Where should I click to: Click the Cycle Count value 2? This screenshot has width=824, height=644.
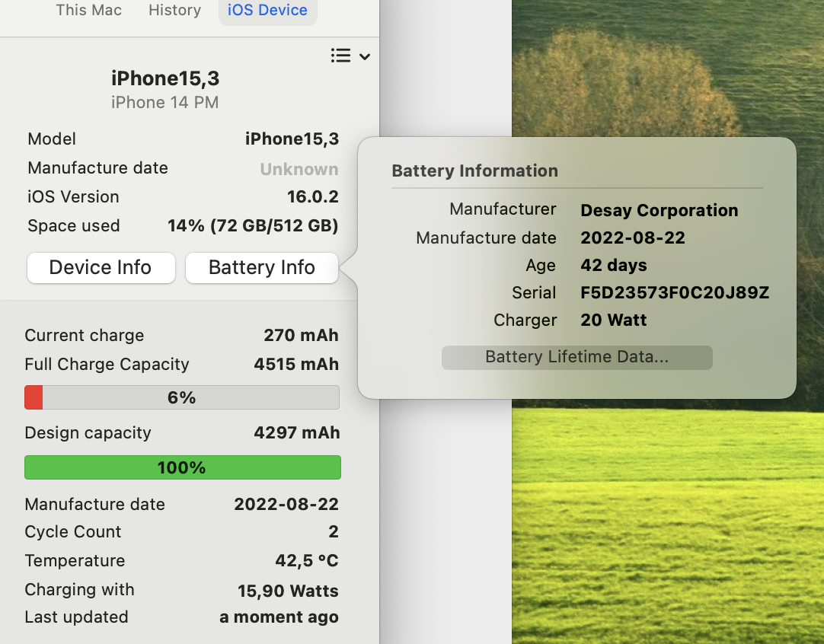333,531
